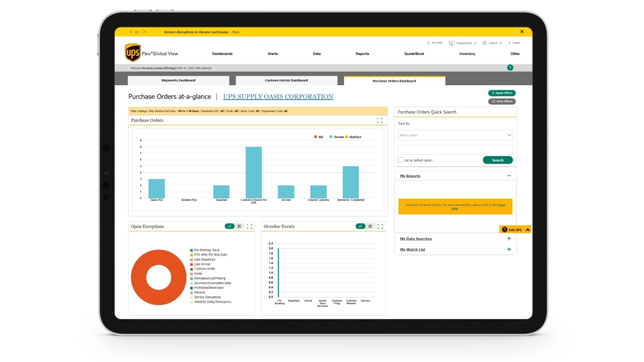This screenshot has width=644, height=362.
Task: Select Purchase Orders Dashboard tab
Action: coord(394,81)
